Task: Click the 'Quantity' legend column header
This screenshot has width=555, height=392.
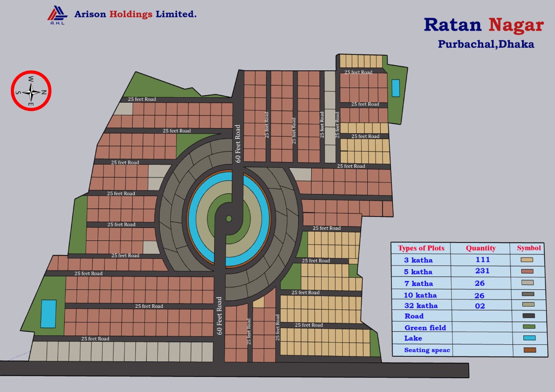Action: [x=480, y=248]
